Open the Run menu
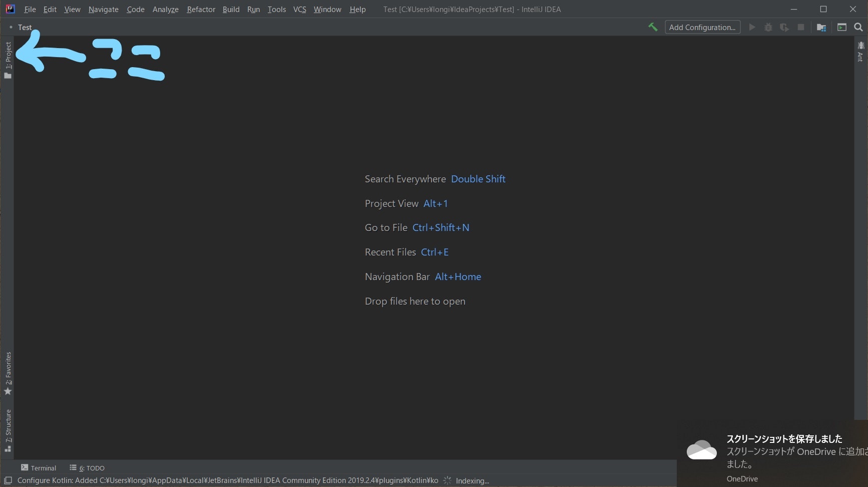 [254, 10]
